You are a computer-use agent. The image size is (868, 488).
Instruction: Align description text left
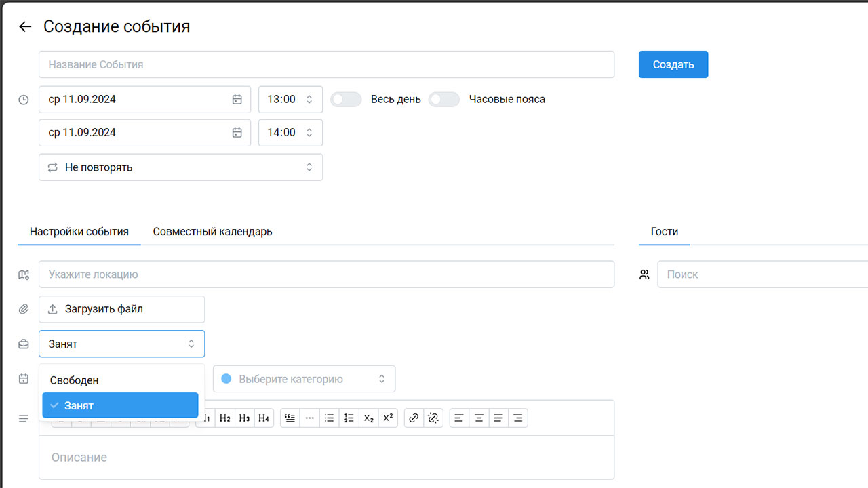(459, 418)
